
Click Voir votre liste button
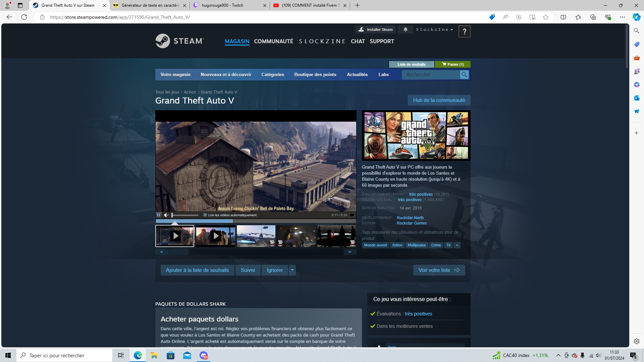coord(439,270)
